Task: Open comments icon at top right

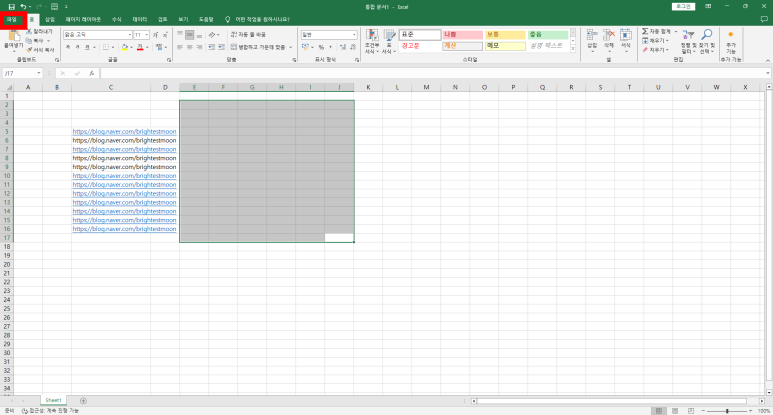Action: [764, 19]
